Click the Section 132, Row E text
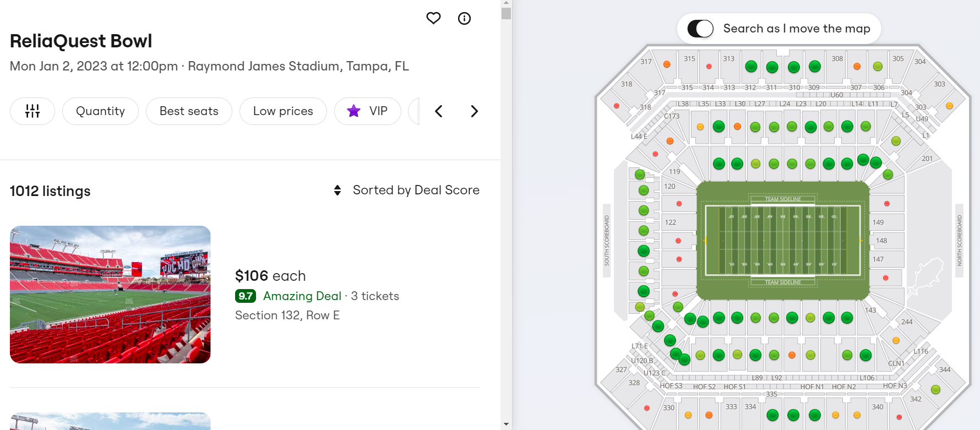This screenshot has width=980, height=430. pos(287,315)
